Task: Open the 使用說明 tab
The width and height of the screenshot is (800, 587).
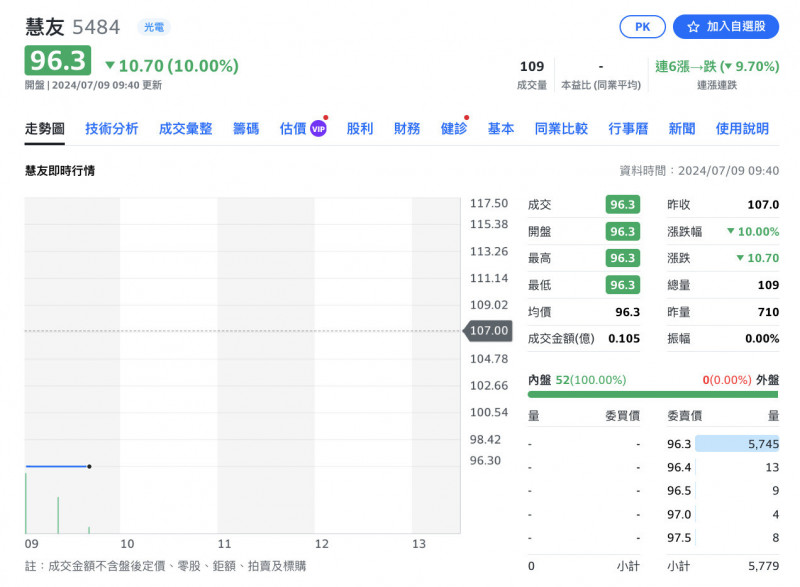Action: 742,129
